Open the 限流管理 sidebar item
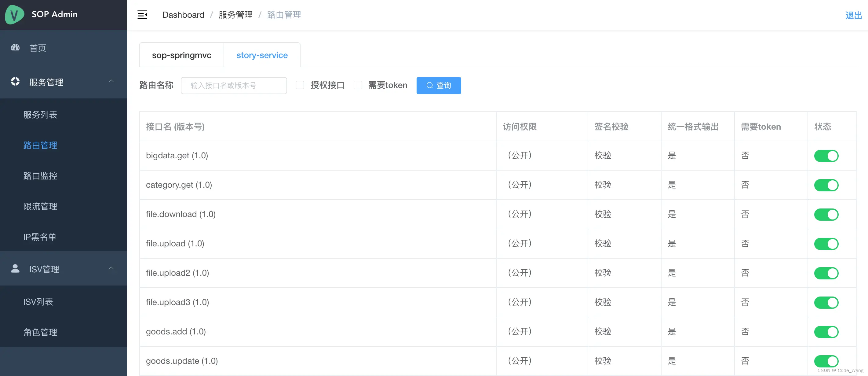Image resolution: width=868 pixels, height=376 pixels. tap(40, 206)
